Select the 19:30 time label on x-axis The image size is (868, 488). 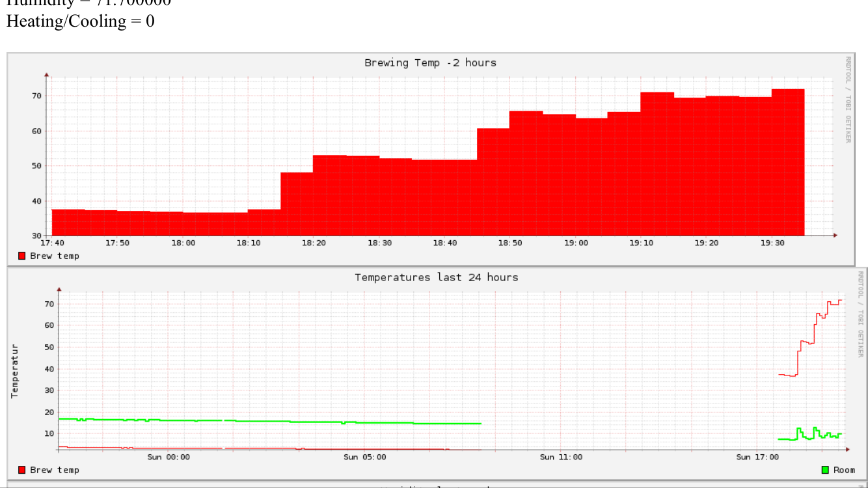[x=772, y=243]
